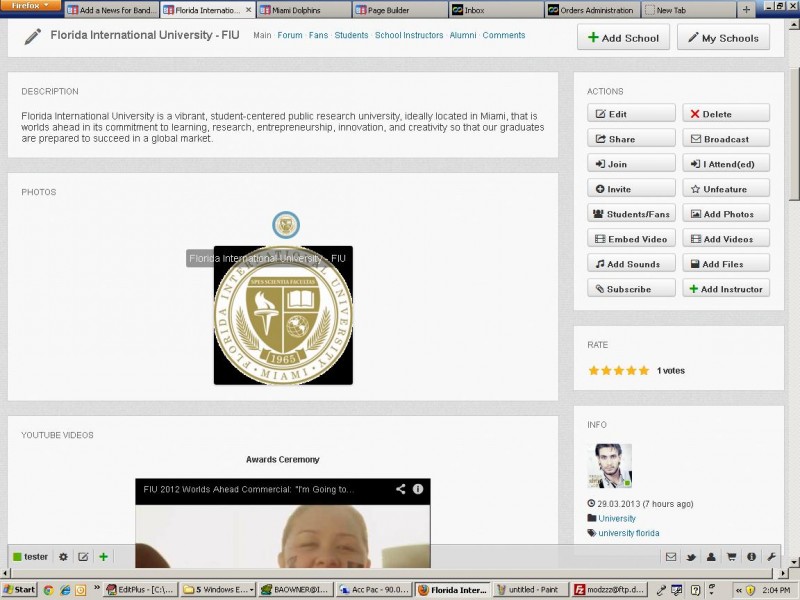Viewport: 800px width, 600px height.
Task: Click the Edit action button
Action: tap(631, 114)
